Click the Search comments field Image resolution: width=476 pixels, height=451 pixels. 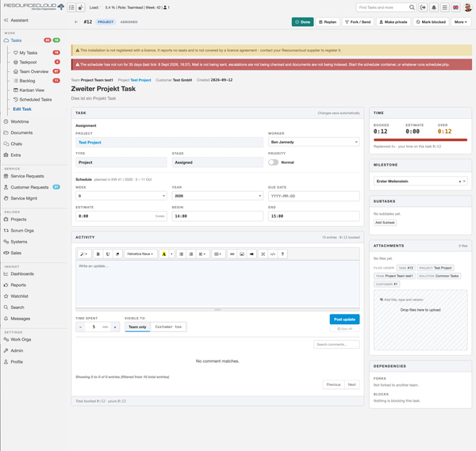click(336, 344)
